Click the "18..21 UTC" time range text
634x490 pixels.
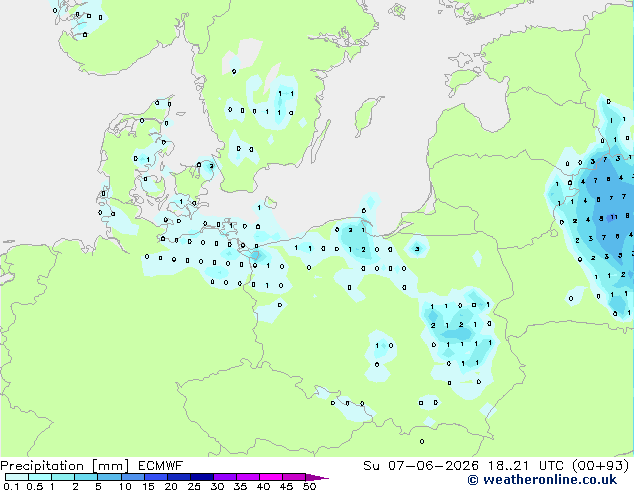click(x=526, y=466)
